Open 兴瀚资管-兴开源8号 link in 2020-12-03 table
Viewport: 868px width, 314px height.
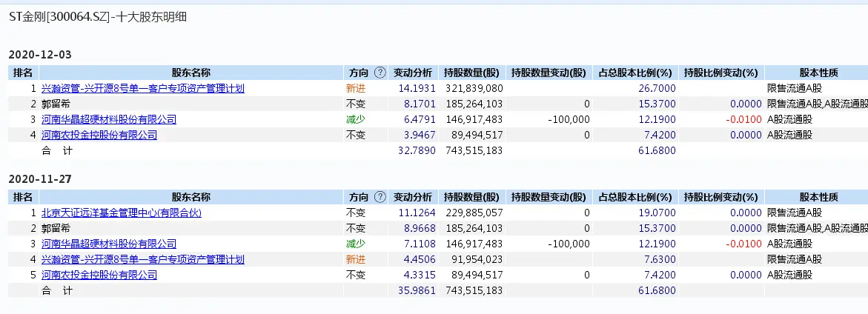[x=143, y=88]
